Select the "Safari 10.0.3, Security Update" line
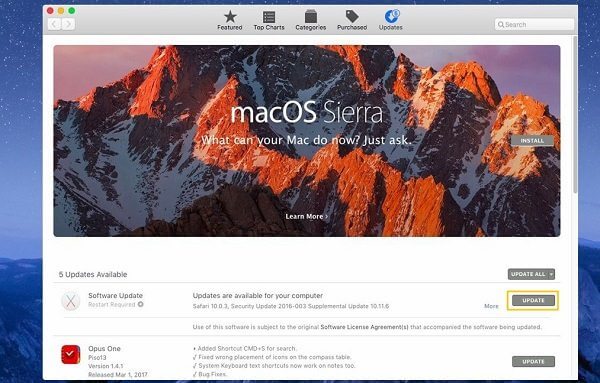 click(291, 306)
